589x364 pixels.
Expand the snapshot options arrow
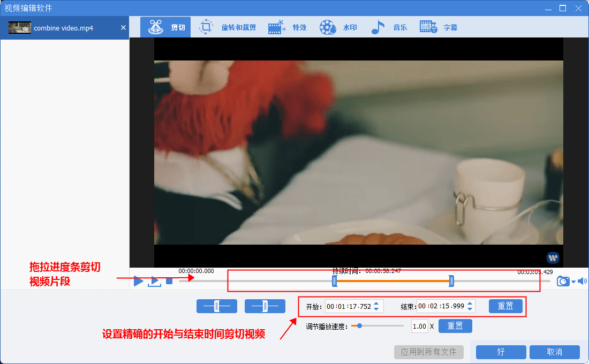(573, 282)
